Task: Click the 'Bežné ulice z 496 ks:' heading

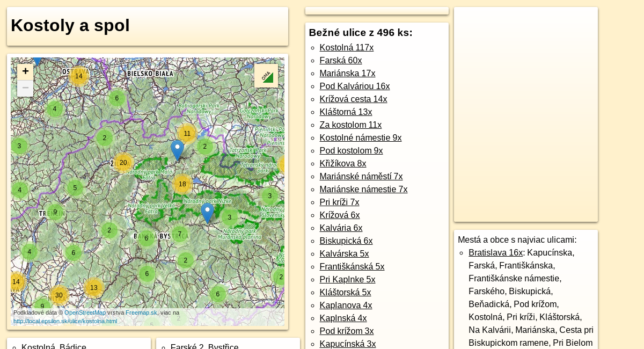Action: coord(361,32)
